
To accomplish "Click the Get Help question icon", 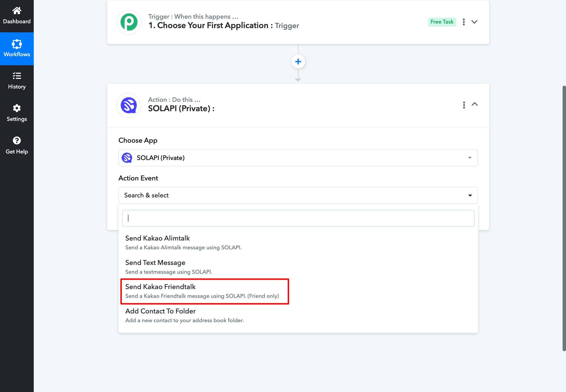I will point(17,140).
